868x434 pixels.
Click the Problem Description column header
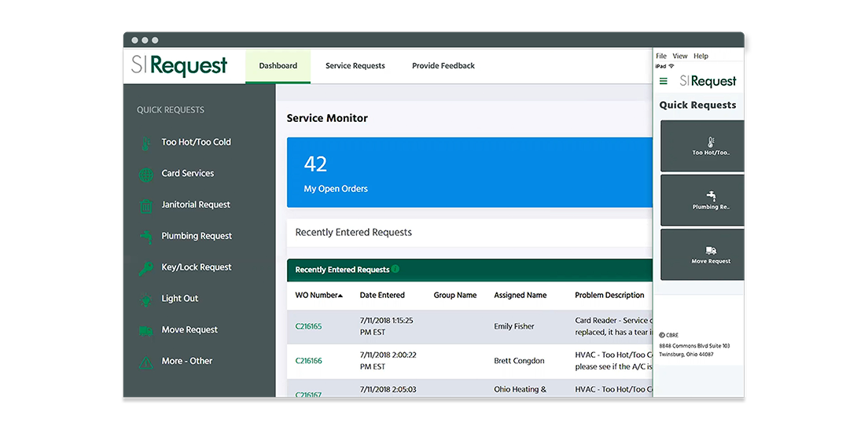pos(609,296)
